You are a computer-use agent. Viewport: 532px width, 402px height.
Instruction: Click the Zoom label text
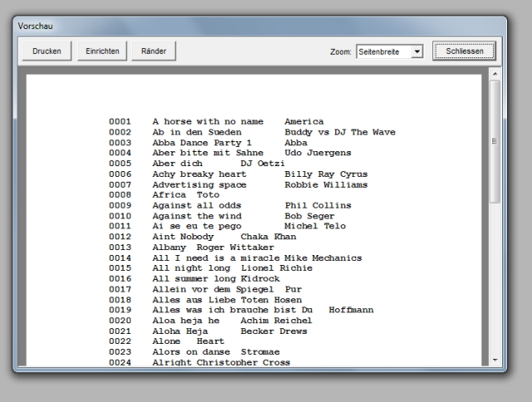(x=340, y=52)
